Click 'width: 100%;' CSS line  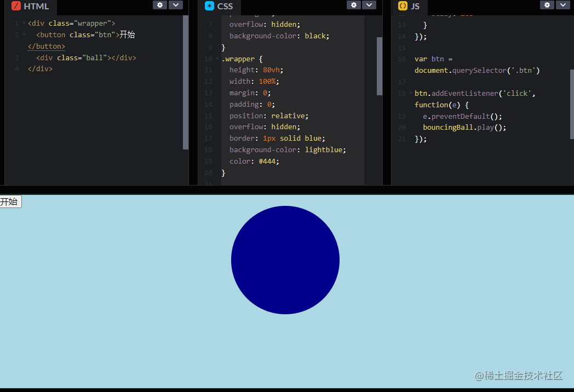click(255, 81)
